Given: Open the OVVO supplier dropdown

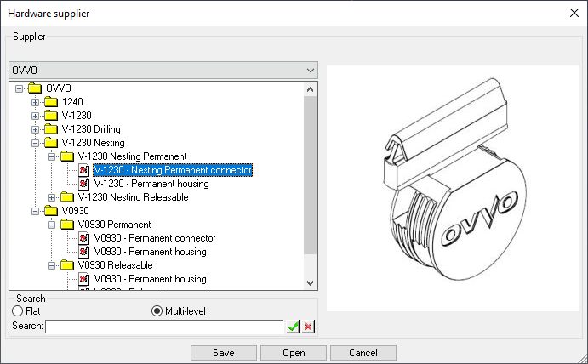Looking at the screenshot, I should (310, 70).
